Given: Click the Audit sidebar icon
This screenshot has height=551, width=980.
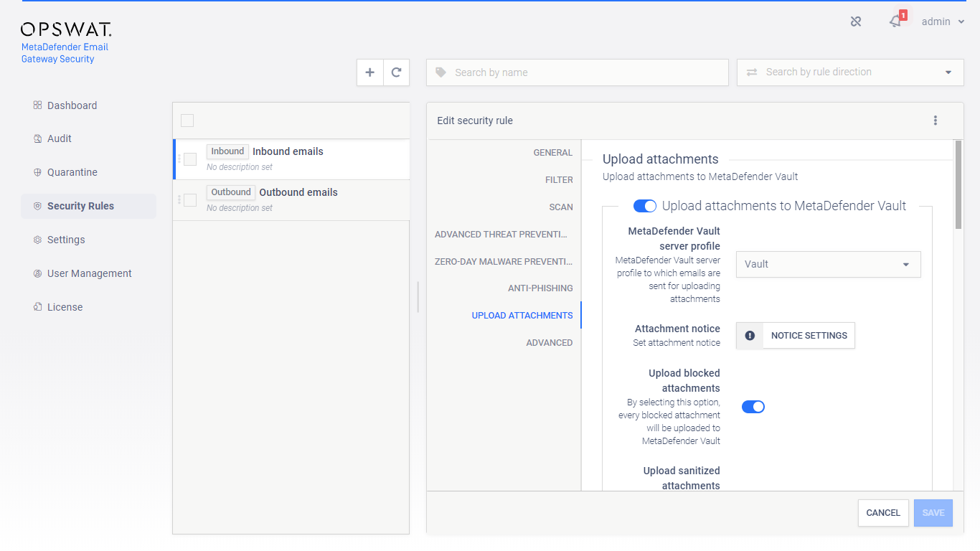Looking at the screenshot, I should 37,138.
